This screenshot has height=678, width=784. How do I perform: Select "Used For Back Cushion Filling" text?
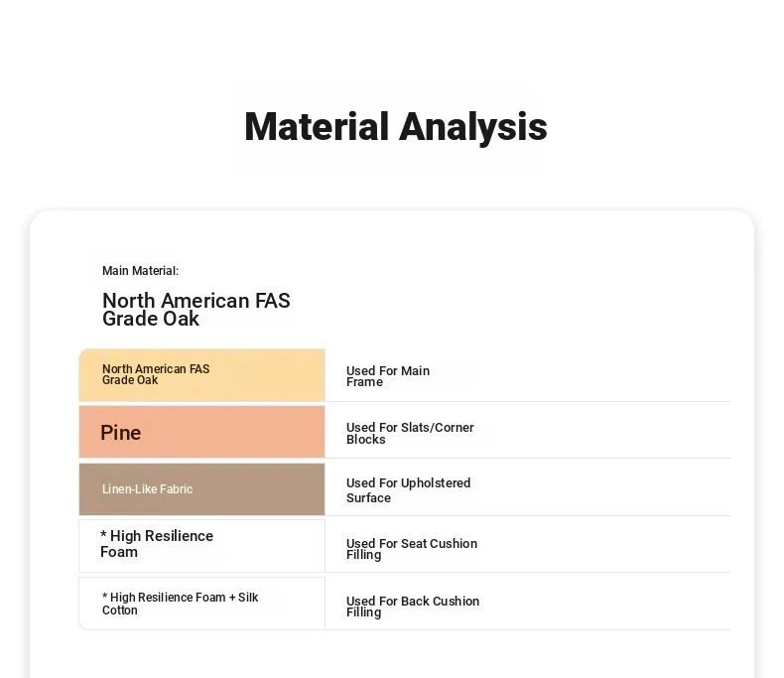point(412,607)
